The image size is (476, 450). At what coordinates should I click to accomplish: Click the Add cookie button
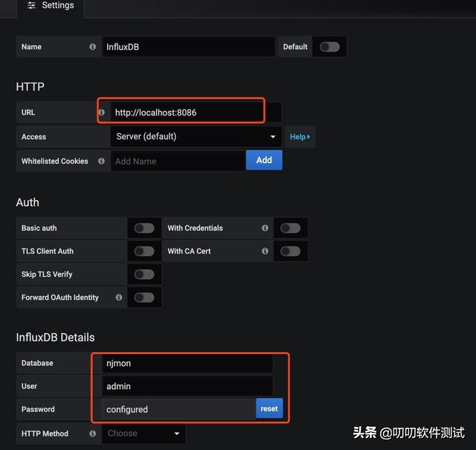264,160
